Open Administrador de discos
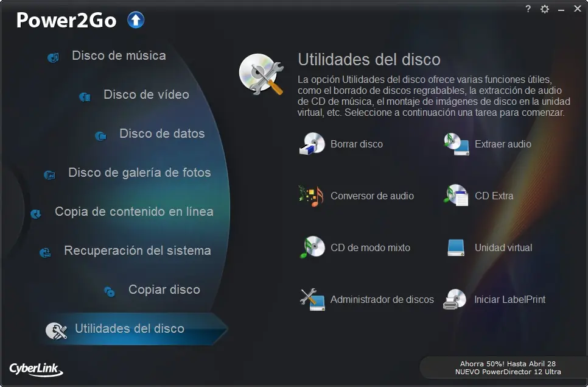Image resolution: width=588 pixels, height=387 pixels. click(x=382, y=299)
